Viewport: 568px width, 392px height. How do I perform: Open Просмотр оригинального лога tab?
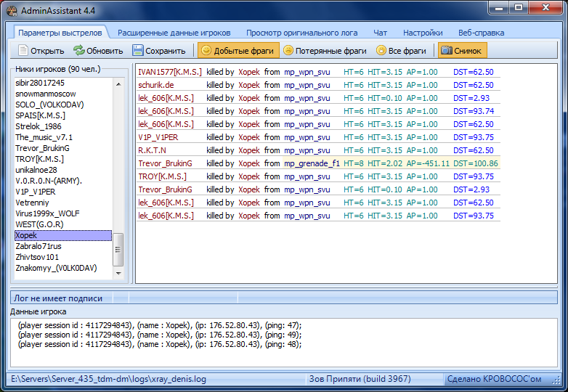301,33
